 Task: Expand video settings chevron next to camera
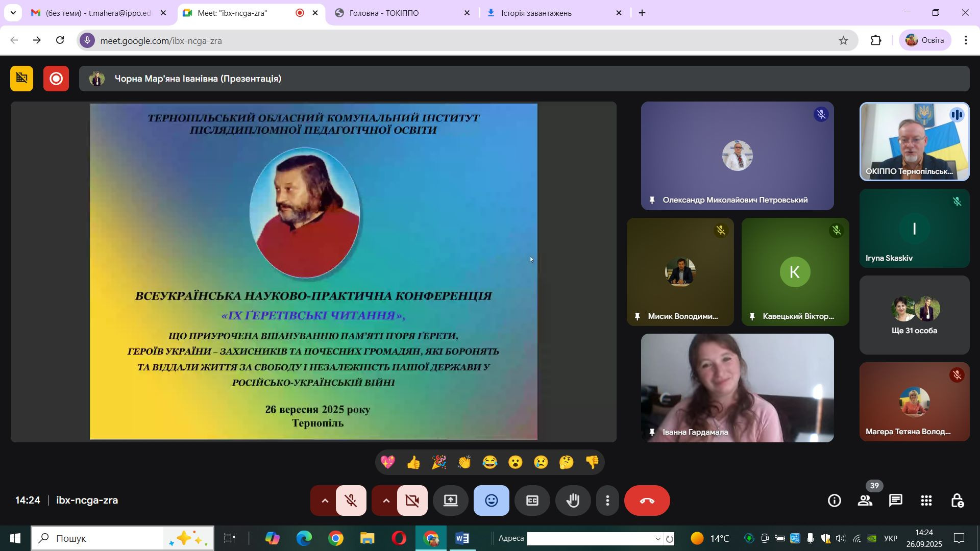point(386,501)
